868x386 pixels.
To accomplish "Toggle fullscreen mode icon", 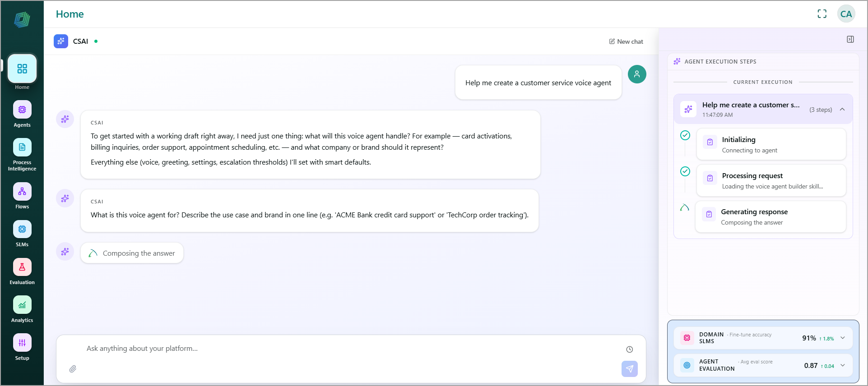I will (x=822, y=14).
